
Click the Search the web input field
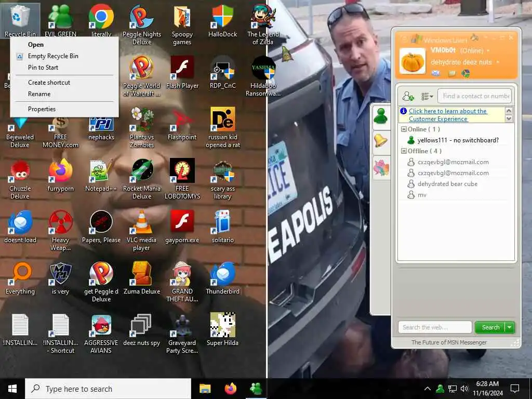[435, 327]
